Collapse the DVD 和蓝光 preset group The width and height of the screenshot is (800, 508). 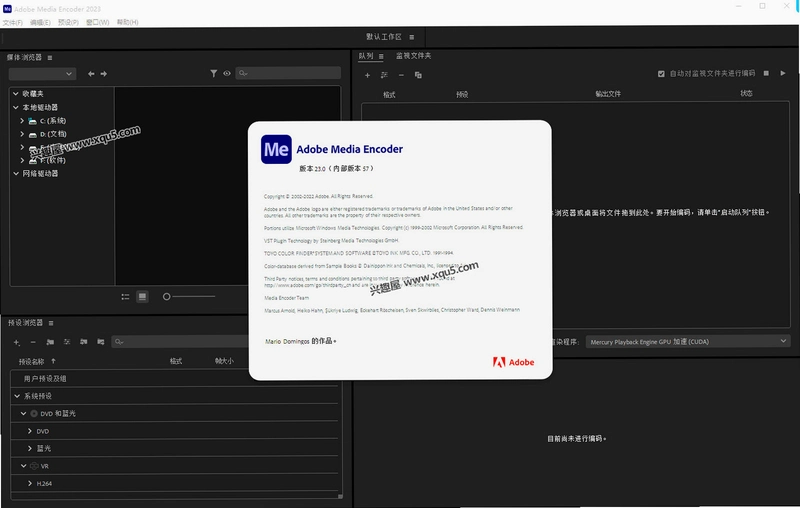pos(23,414)
